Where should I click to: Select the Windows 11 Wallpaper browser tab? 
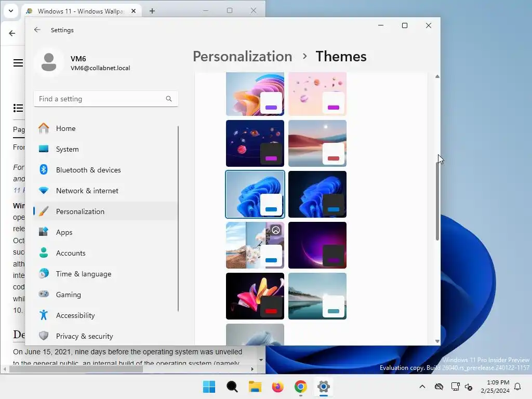[x=81, y=11]
